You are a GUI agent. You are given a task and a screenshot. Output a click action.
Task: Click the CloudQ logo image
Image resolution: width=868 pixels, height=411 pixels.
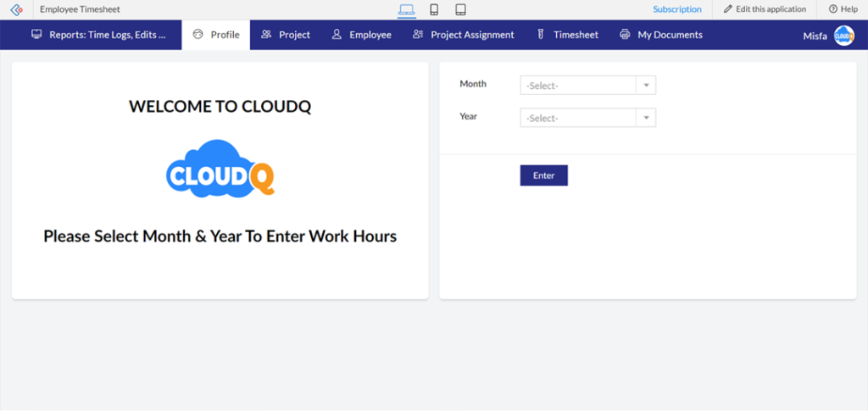[220, 169]
